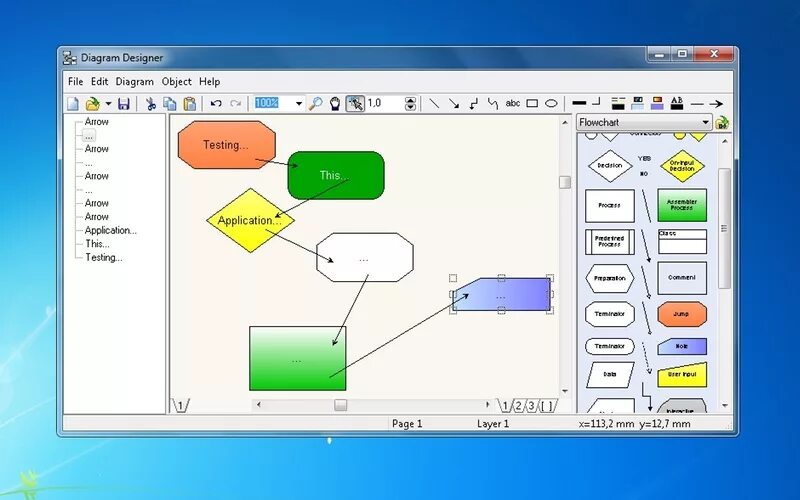Viewport: 800px width, 500px height.
Task: Pick the green Assembler Process shape
Action: point(682,205)
